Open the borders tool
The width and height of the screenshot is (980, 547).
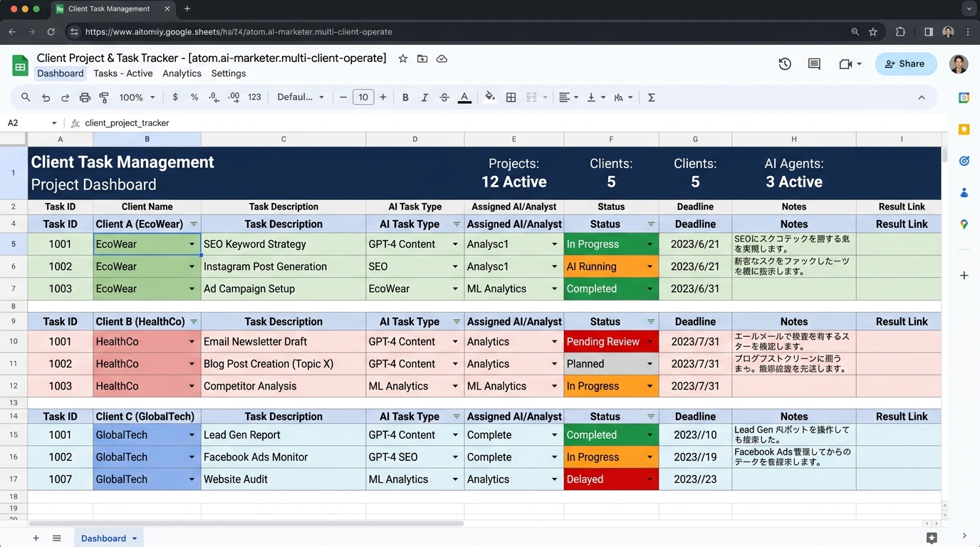pos(511,98)
